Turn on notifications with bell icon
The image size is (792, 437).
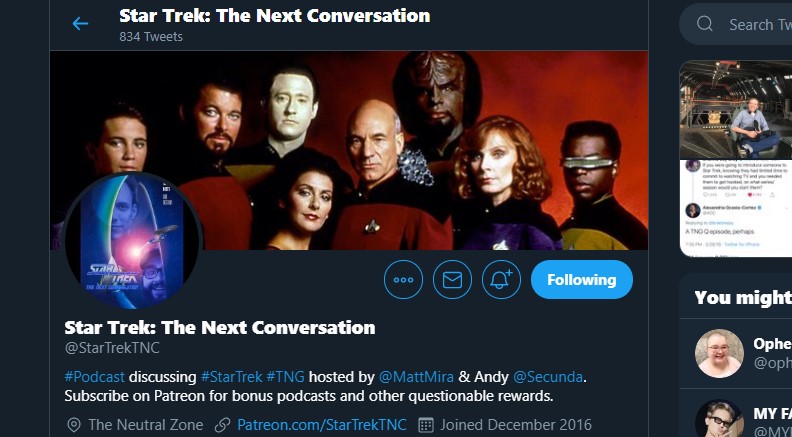[501, 280]
